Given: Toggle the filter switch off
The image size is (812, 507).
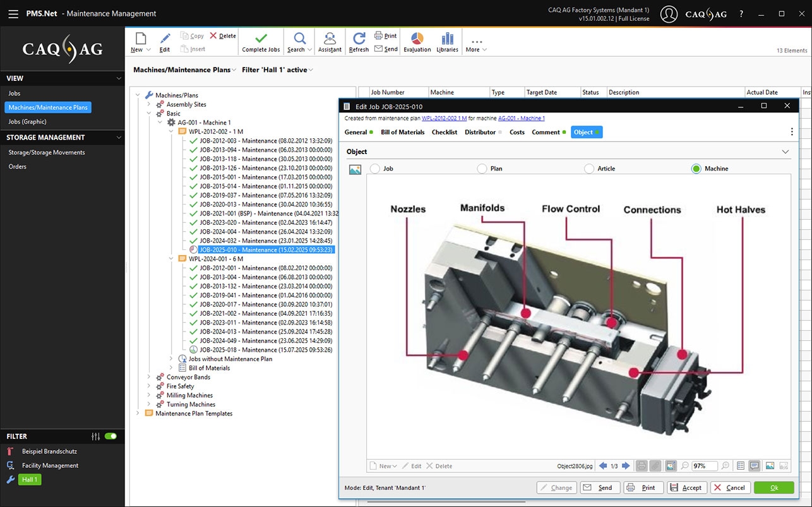Looking at the screenshot, I should [110, 436].
